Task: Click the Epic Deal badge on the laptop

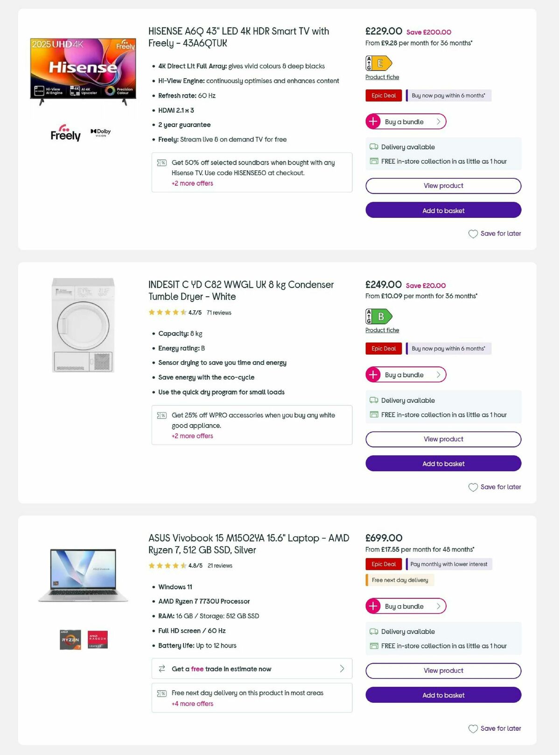Action: point(383,564)
